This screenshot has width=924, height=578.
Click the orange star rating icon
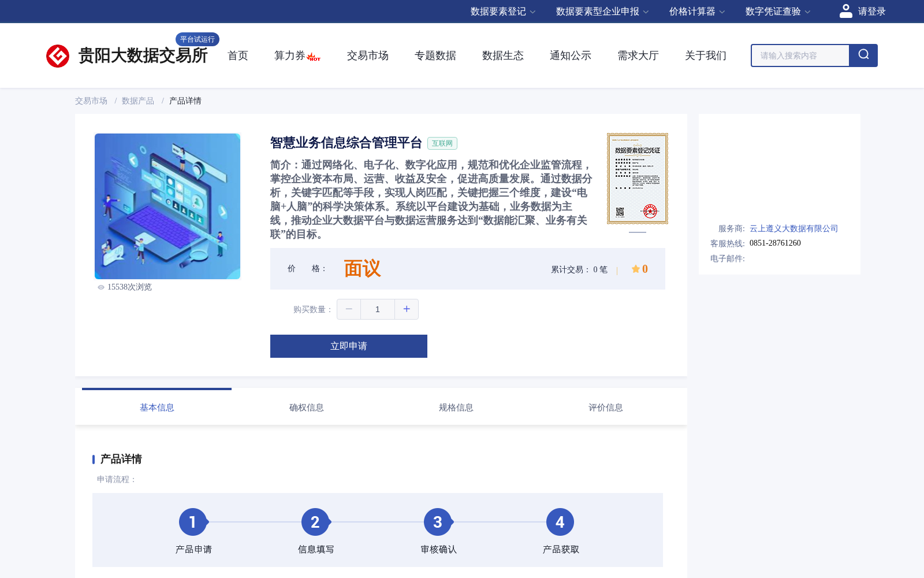coord(635,269)
